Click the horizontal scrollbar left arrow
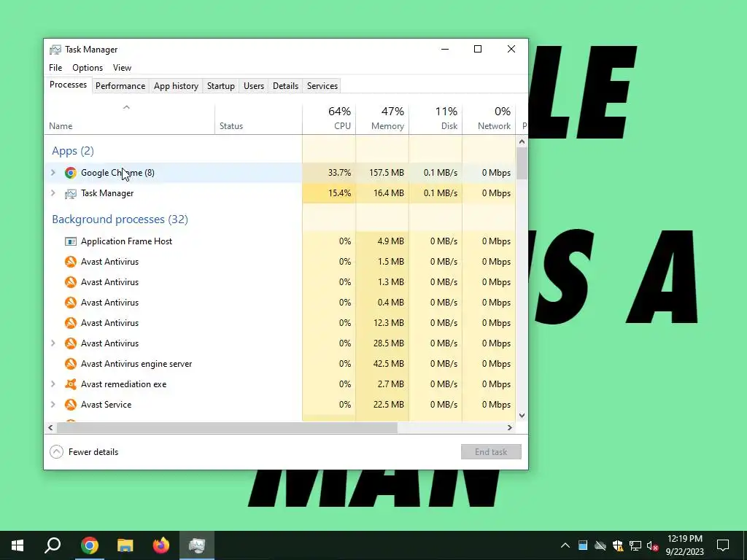 tap(50, 427)
